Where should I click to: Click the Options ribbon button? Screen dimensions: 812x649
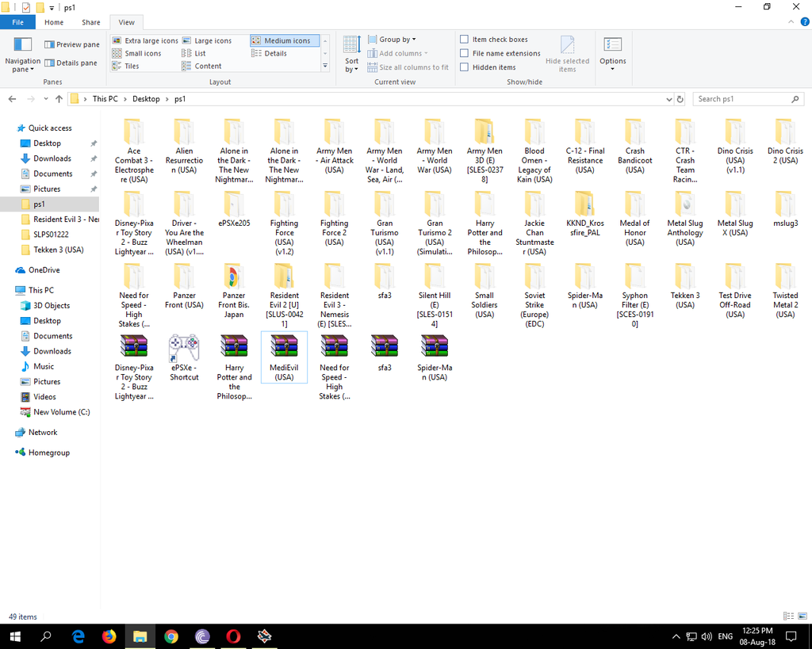pos(613,55)
